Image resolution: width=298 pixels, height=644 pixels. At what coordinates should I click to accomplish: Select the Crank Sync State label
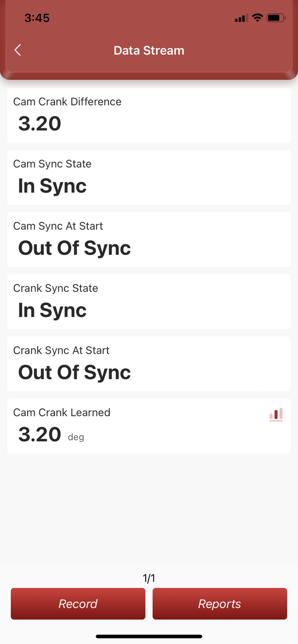click(56, 288)
